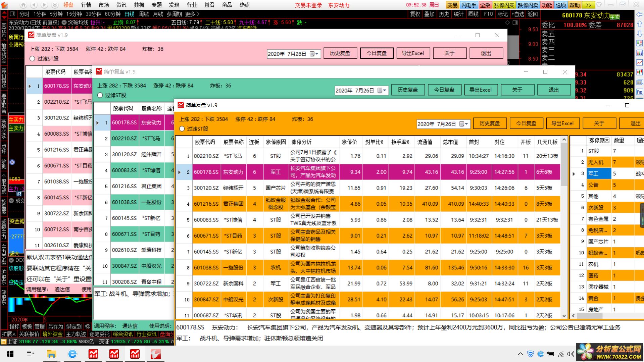644x362 pixels.
Task: Show hidden tray icons chevron
Action: click(x=520, y=354)
